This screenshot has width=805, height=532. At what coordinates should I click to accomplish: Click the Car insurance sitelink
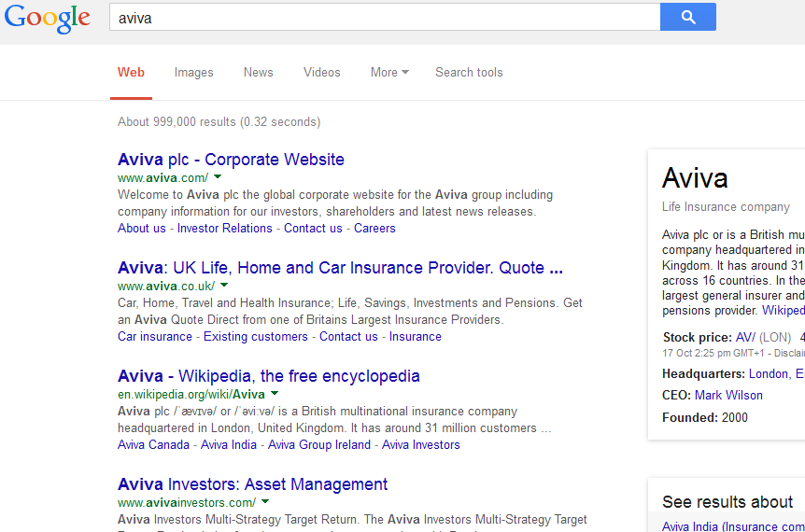click(x=155, y=337)
